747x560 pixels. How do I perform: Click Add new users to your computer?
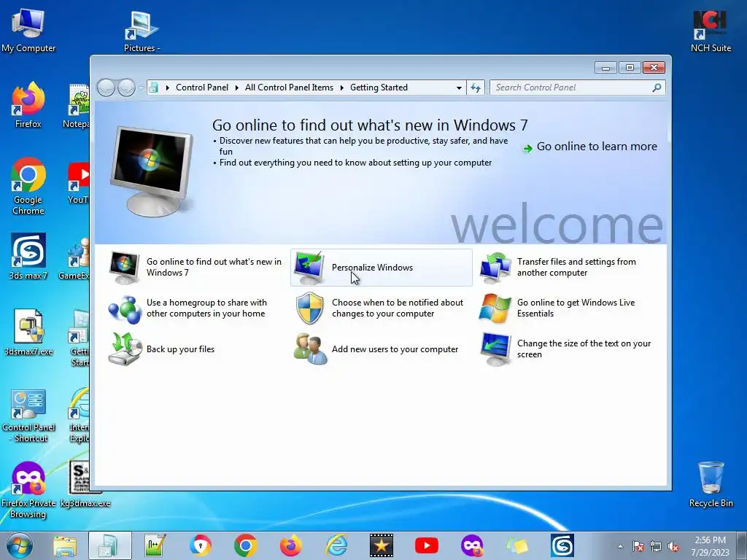pos(395,349)
